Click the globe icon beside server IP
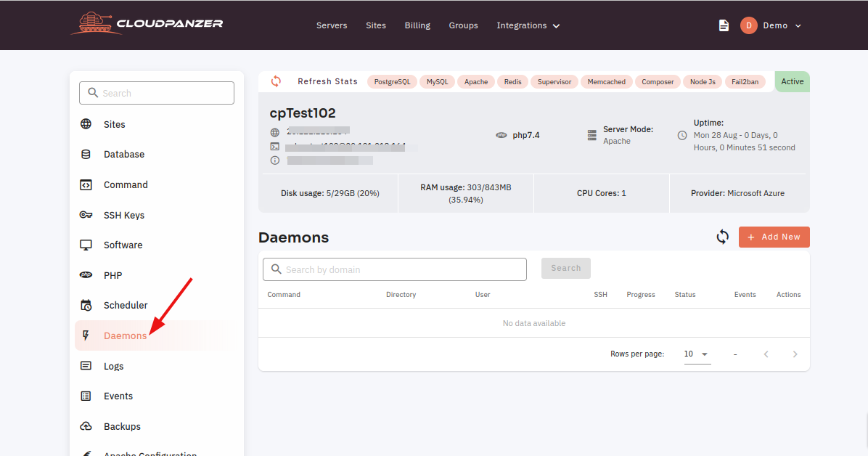Viewport: 868px width, 456px height. 274,132
